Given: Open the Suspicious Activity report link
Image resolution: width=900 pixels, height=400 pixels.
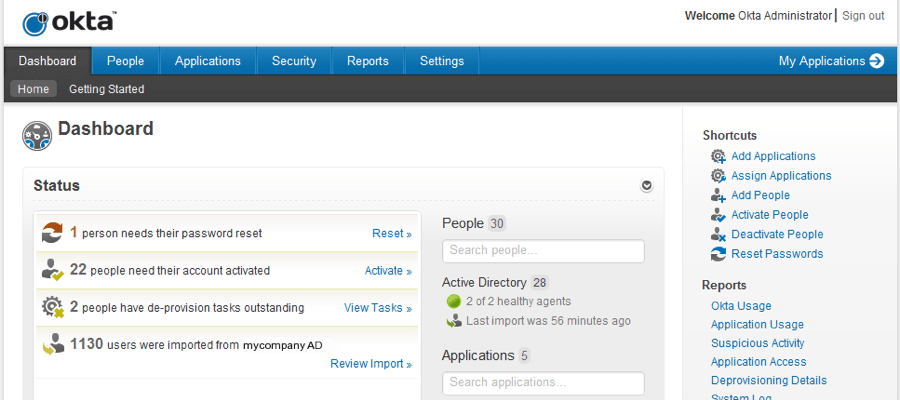Looking at the screenshot, I should tap(757, 343).
